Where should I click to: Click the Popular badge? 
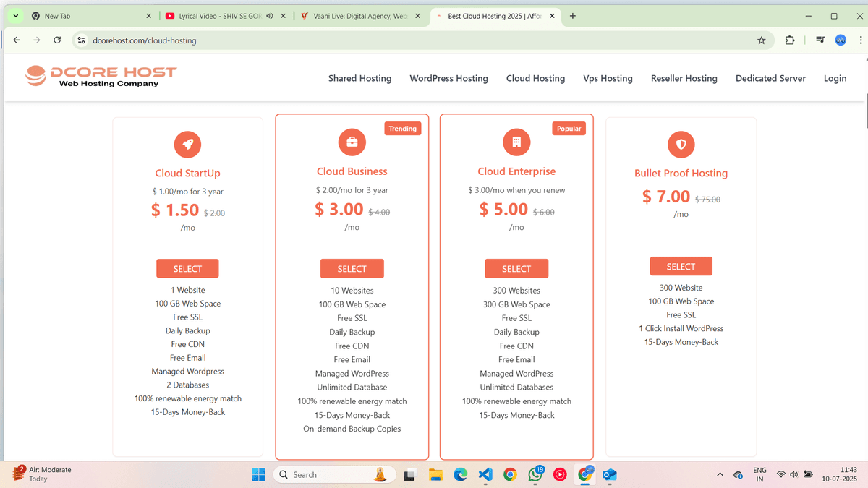[569, 129]
